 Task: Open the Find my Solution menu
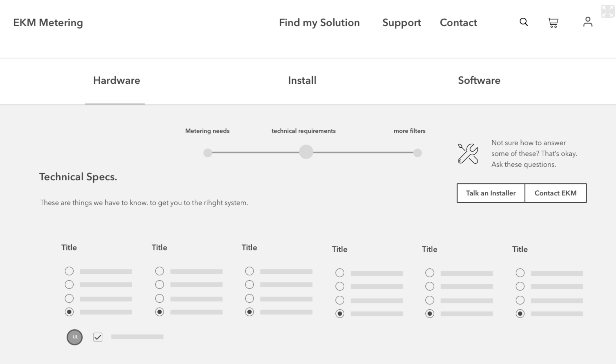(319, 23)
